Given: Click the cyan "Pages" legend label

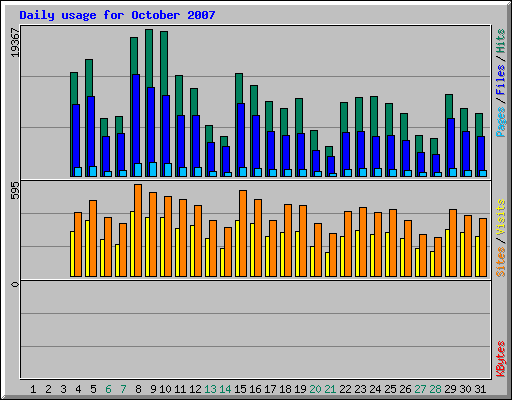Looking at the screenshot, I should (501, 122).
